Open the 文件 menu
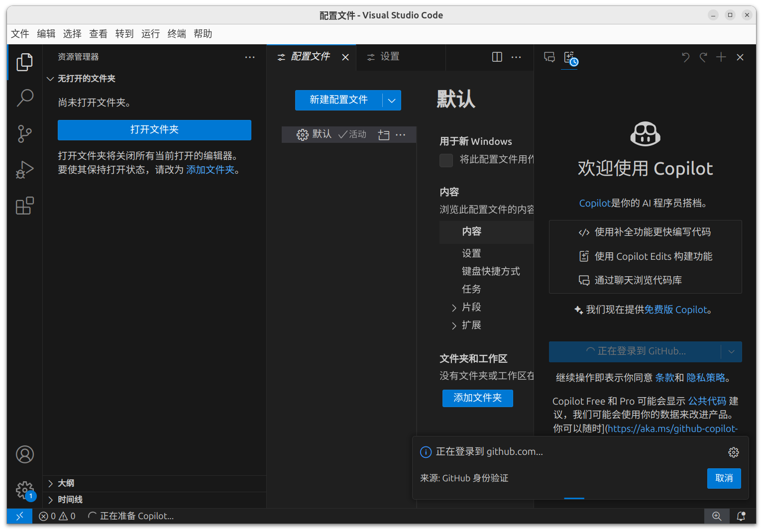The image size is (763, 532). click(x=20, y=34)
